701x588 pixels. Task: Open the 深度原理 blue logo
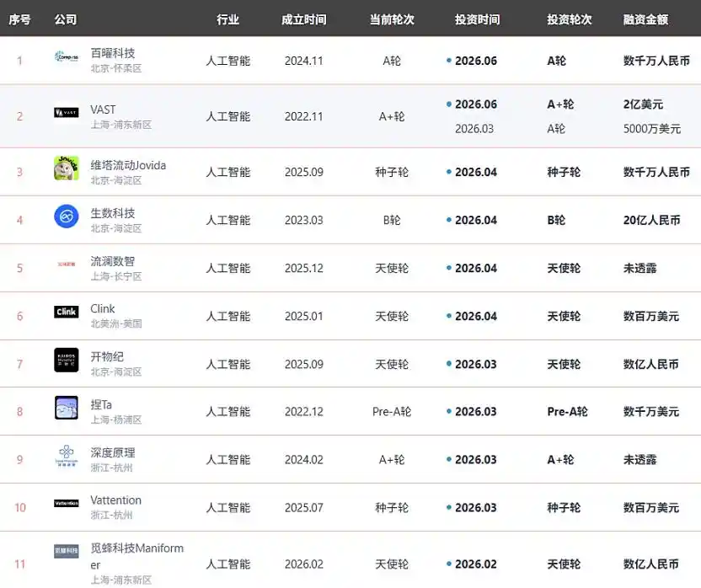pos(67,456)
